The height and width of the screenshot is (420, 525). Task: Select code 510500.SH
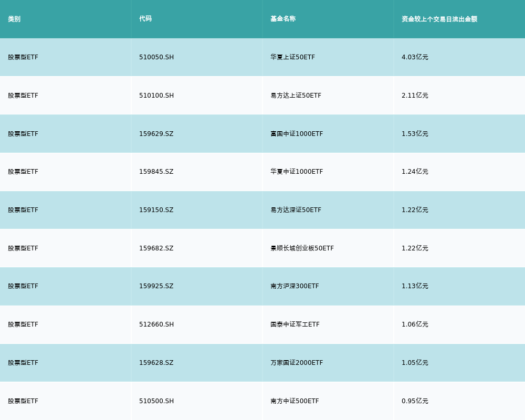coord(156,401)
